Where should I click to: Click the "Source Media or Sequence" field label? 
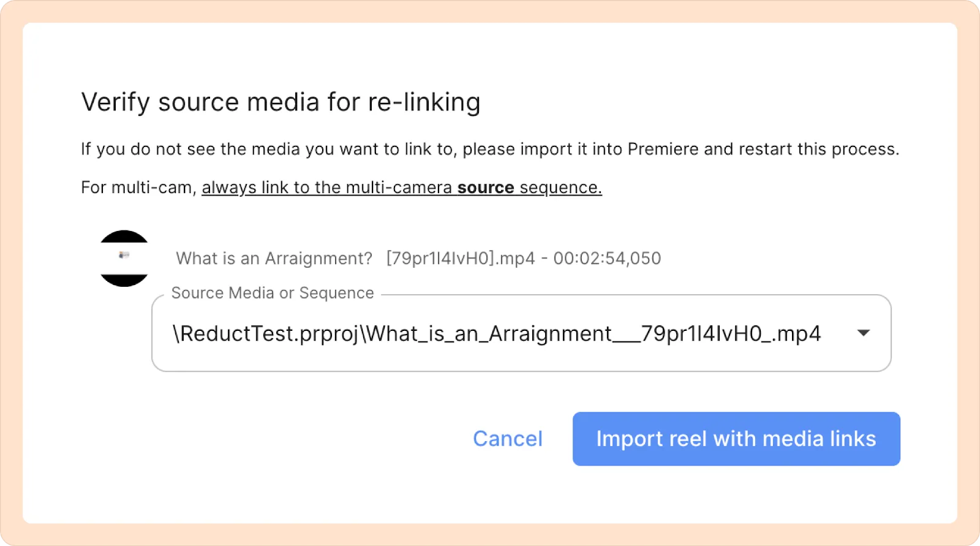coord(273,293)
